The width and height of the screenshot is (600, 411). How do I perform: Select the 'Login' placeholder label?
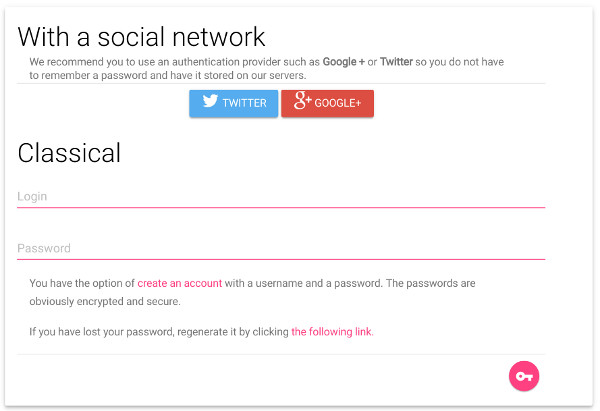click(x=32, y=197)
